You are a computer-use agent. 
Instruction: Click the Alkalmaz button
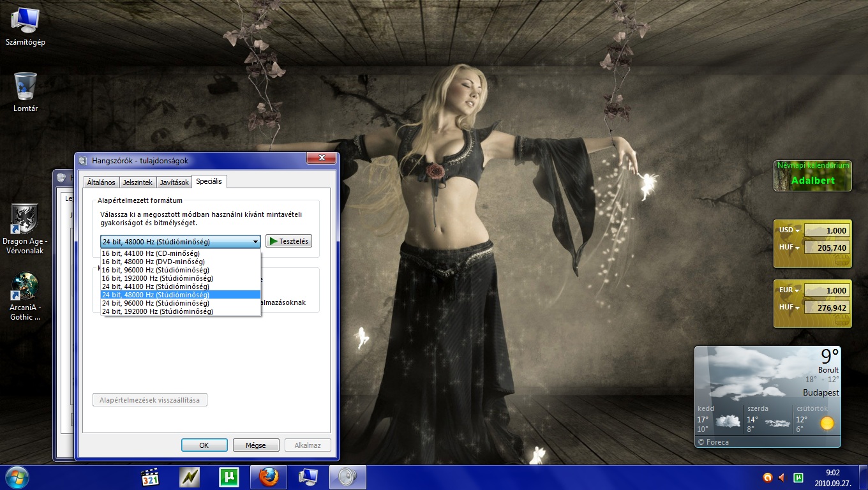pos(308,445)
